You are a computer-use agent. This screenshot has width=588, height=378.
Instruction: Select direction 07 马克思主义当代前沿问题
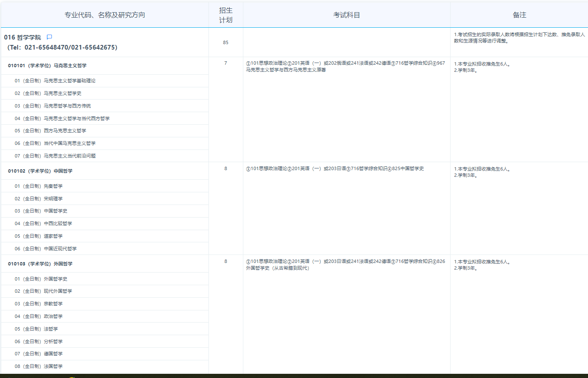[55, 156]
